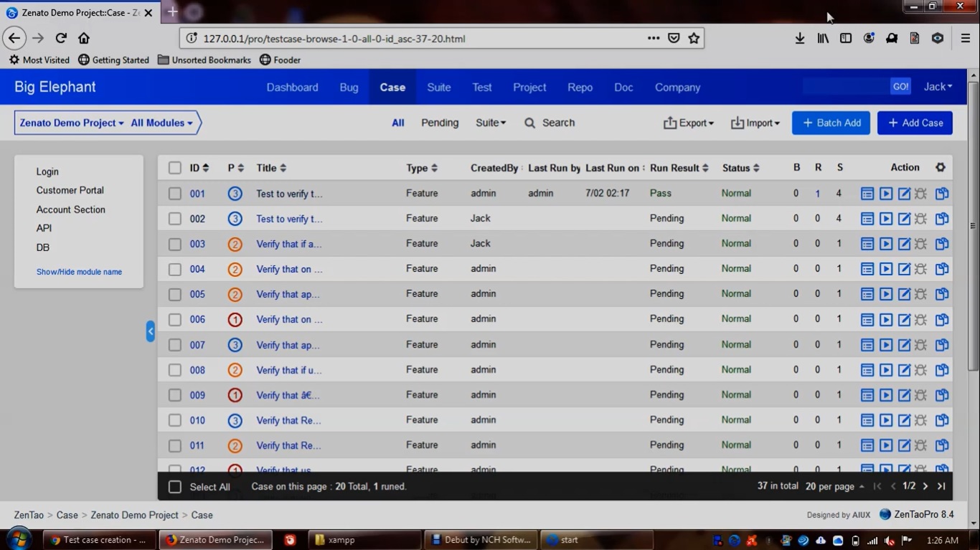Go to the next page arrow
The width and height of the screenshot is (980, 550).
point(925,486)
